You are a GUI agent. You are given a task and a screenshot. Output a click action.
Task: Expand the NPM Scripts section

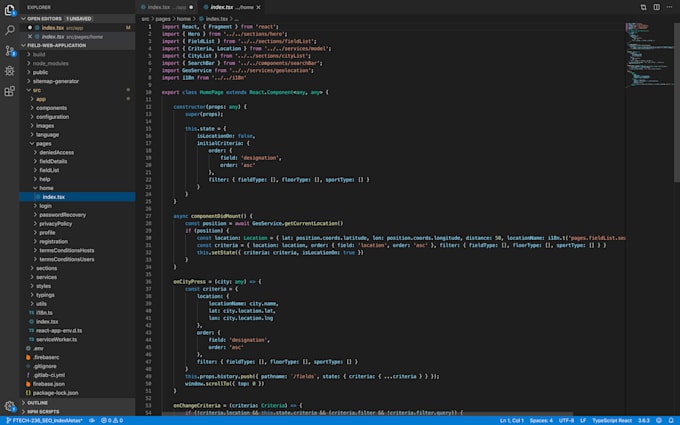77,412
